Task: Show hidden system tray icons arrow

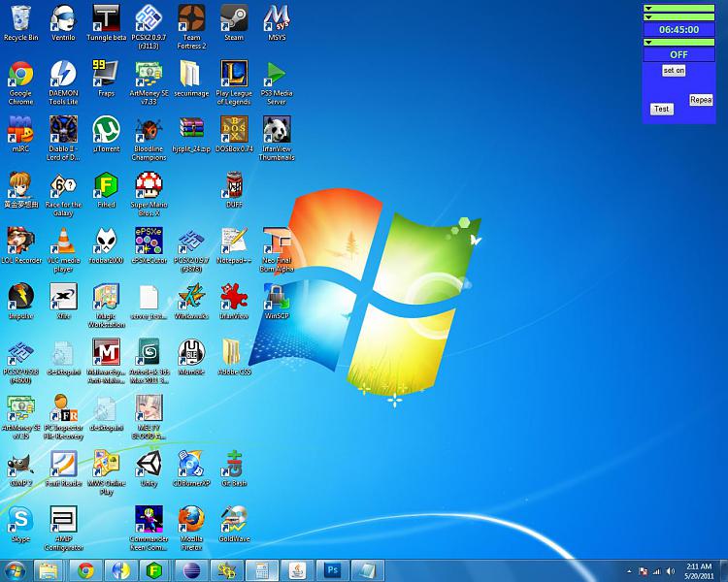Action: coord(629,571)
